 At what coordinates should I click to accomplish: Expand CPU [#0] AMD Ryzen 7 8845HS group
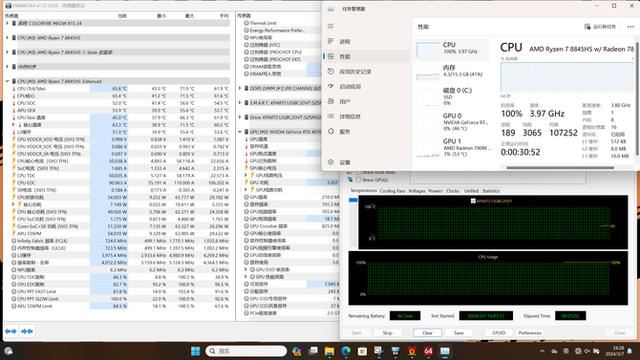[x=7, y=38]
